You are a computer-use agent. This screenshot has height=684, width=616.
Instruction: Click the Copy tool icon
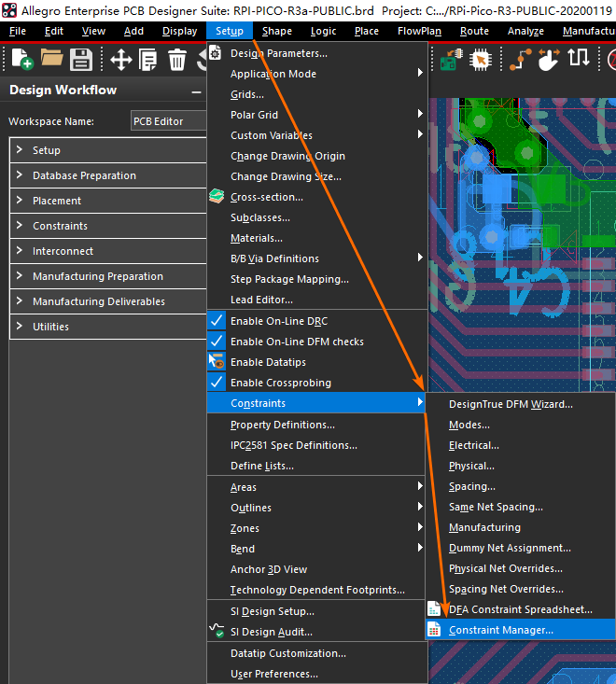148,60
